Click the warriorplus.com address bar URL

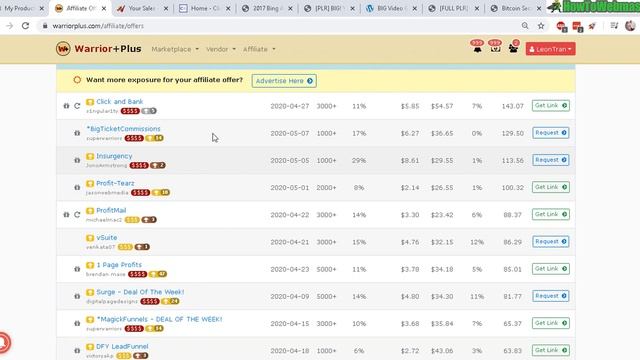[x=98, y=26]
